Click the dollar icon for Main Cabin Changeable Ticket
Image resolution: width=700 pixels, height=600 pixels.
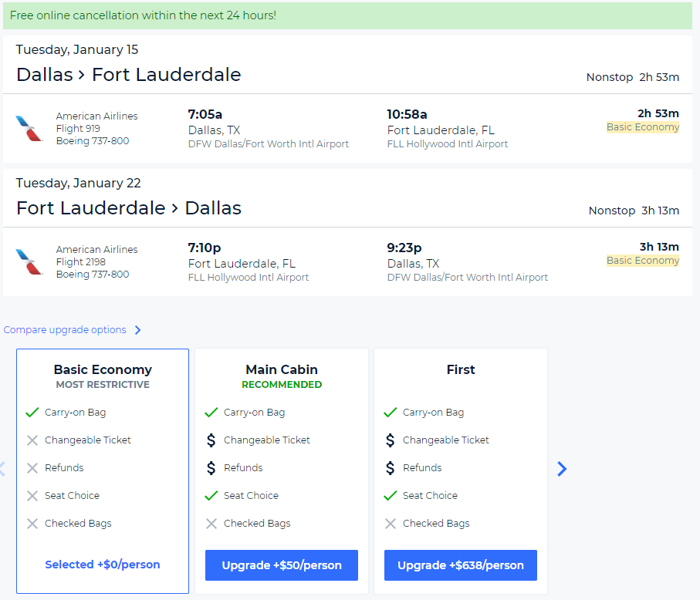click(x=211, y=440)
